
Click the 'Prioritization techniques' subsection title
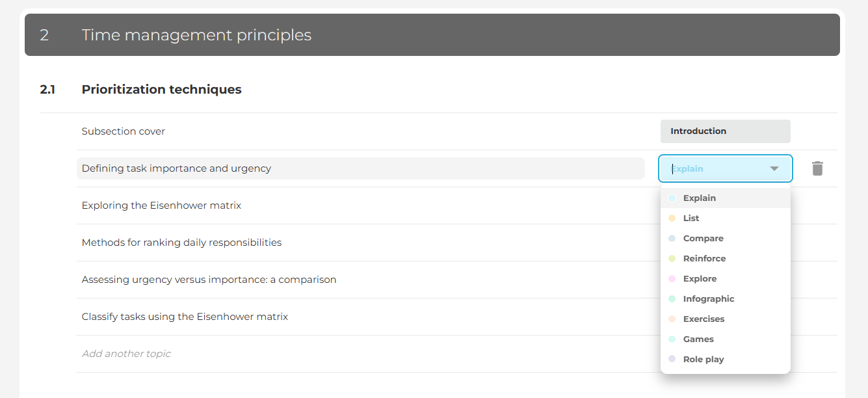click(161, 90)
